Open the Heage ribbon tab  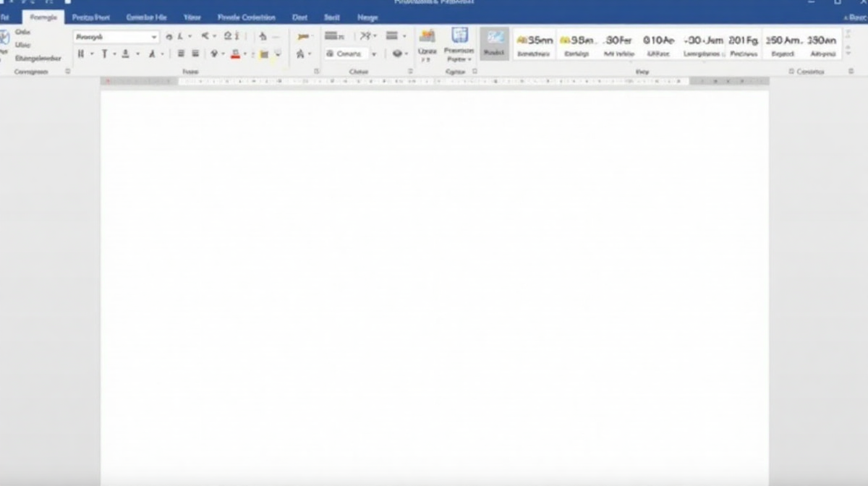point(367,17)
